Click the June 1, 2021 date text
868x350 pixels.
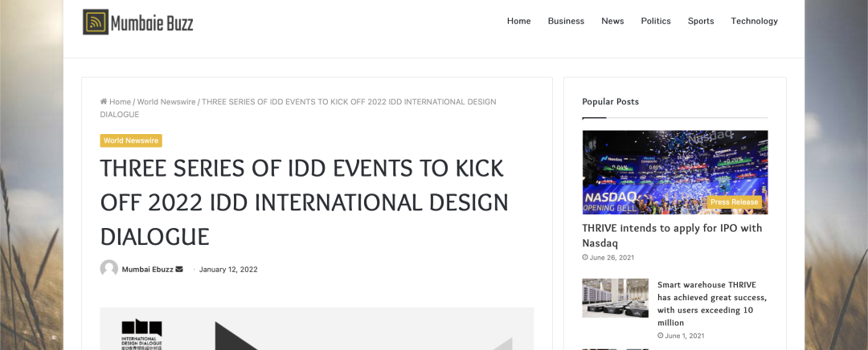[x=685, y=336]
